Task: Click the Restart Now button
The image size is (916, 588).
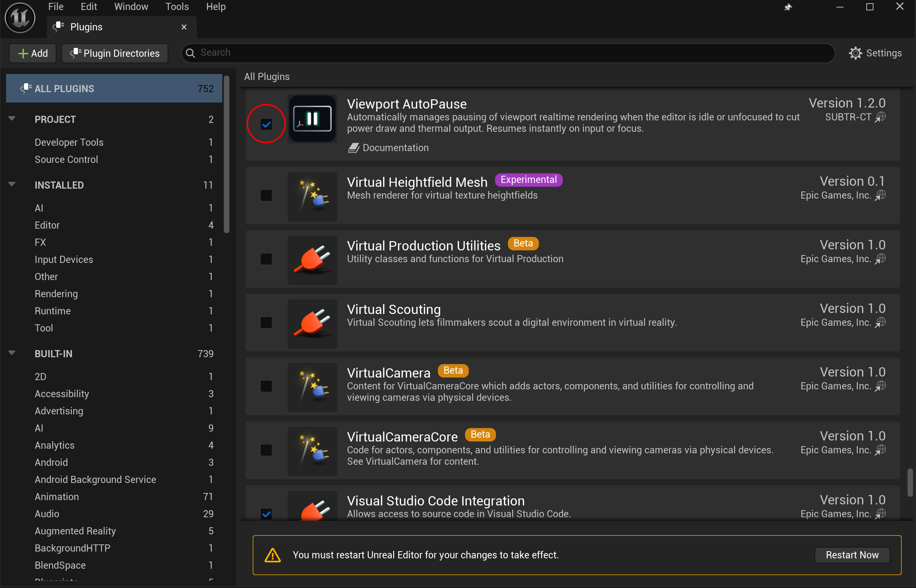Action: [x=852, y=555]
